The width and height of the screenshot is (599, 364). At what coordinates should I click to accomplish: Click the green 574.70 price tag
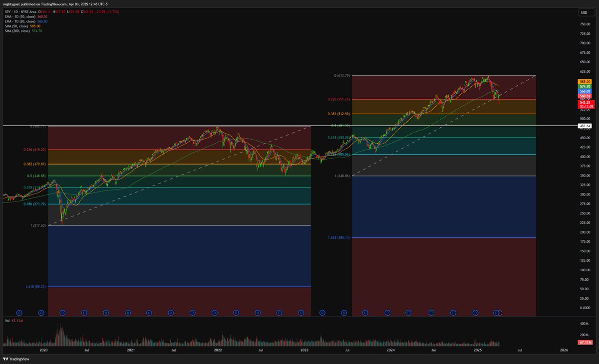click(x=585, y=86)
